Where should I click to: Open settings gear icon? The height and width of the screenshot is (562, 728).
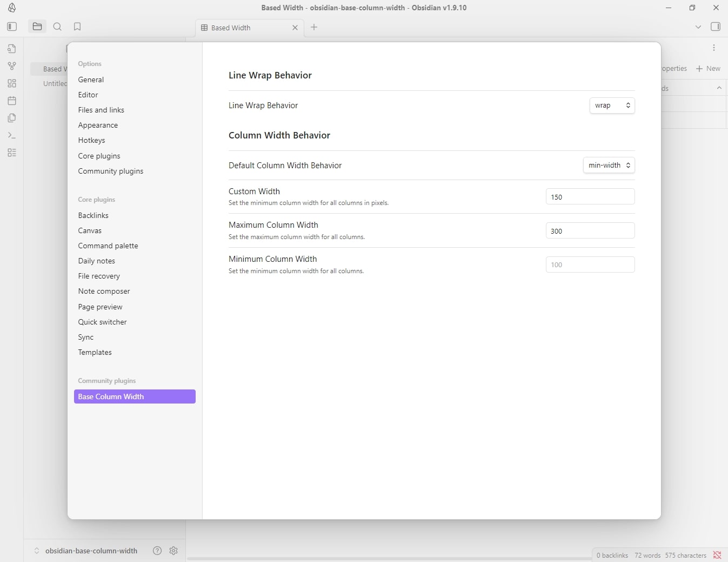click(x=173, y=551)
